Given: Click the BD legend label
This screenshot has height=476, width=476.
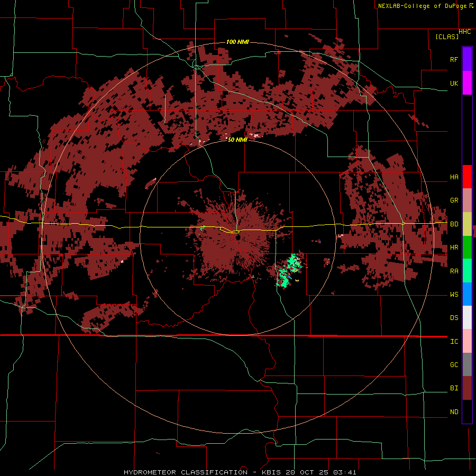Looking at the screenshot, I should point(454,224).
